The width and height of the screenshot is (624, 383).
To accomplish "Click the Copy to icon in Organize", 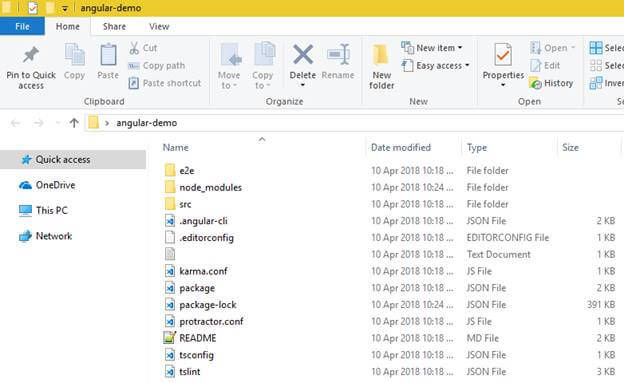I will point(264,54).
